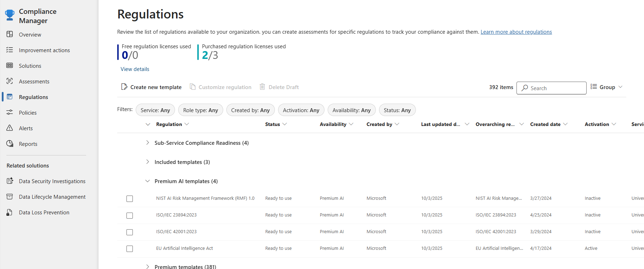Tick the EU Artificial Intelligence Act checkbox
Image resolution: width=644 pixels, height=269 pixels.
130,249
